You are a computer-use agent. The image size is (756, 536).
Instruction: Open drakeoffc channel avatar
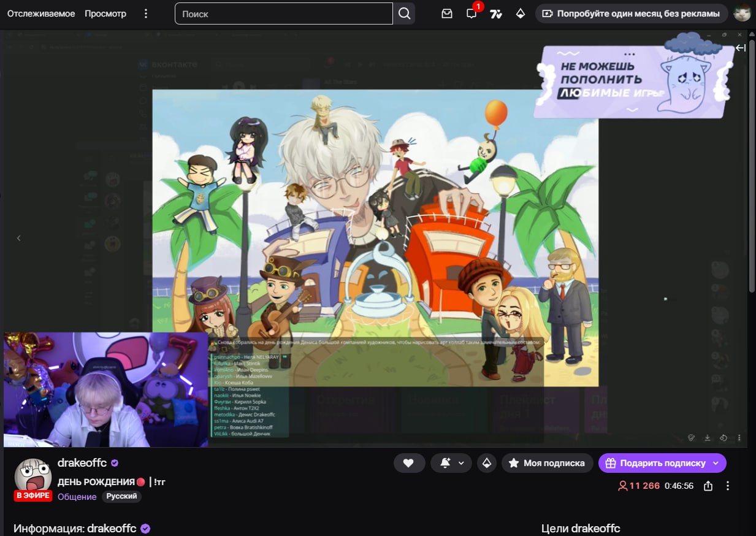(32, 477)
